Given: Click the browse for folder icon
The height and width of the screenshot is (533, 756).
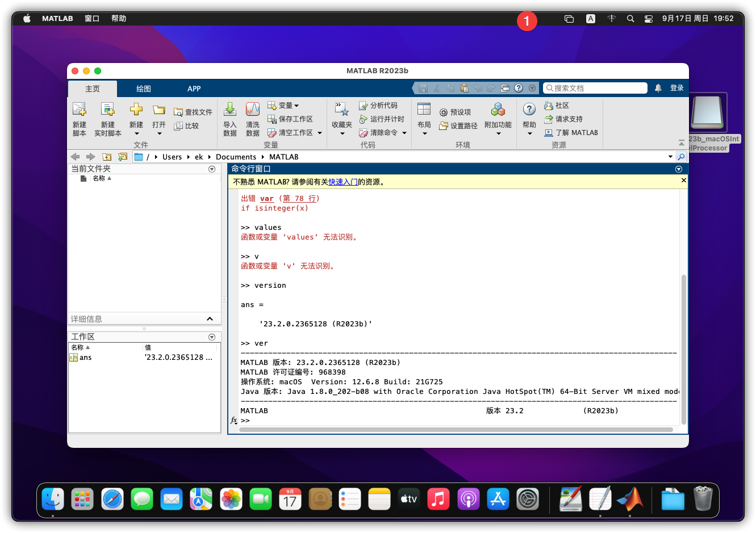Looking at the screenshot, I should pyautogui.click(x=122, y=157).
